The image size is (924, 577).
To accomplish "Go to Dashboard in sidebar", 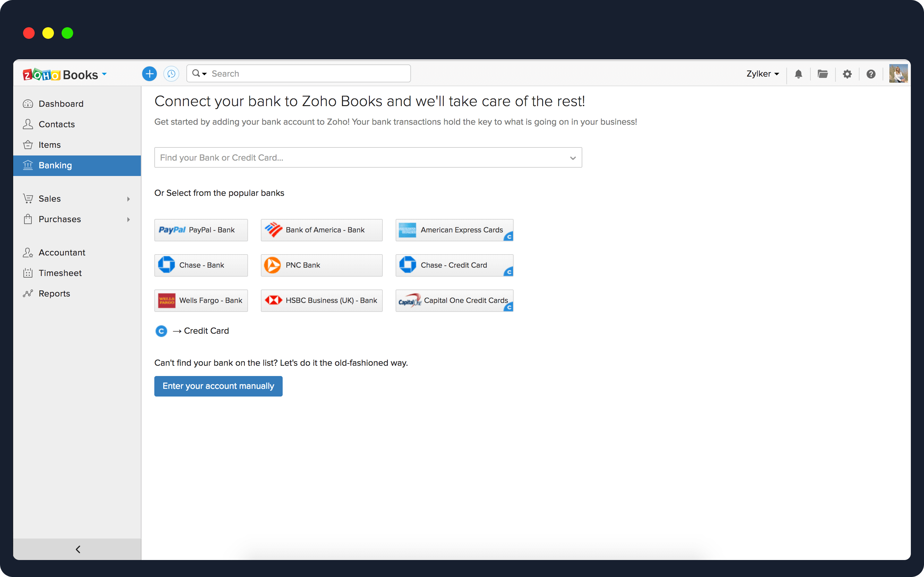I will [61, 104].
